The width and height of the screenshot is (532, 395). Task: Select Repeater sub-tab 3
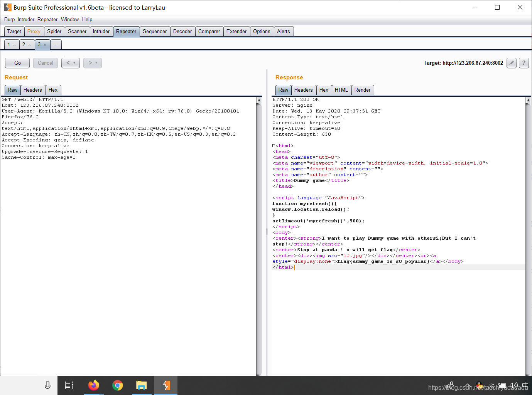click(39, 45)
